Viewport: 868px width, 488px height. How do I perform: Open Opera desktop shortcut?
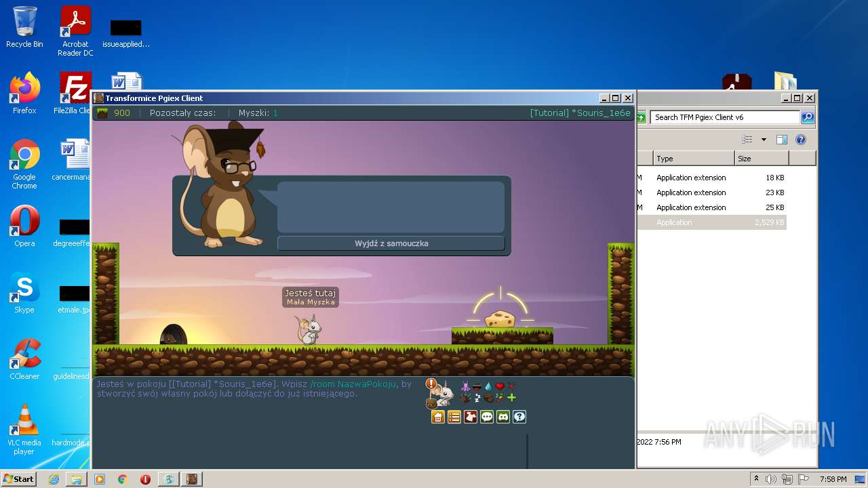coord(24,226)
